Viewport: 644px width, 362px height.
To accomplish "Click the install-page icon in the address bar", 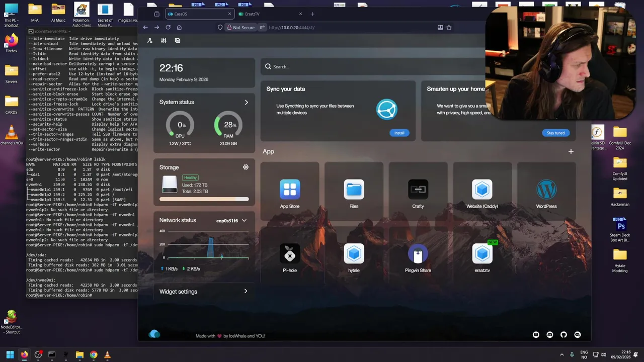I will (440, 27).
